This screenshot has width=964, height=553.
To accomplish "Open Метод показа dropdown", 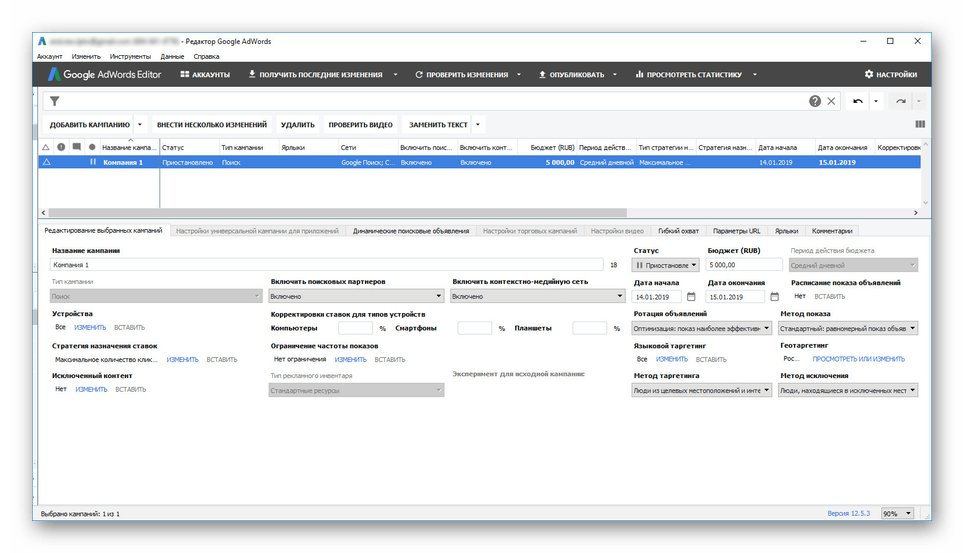I will tap(848, 328).
